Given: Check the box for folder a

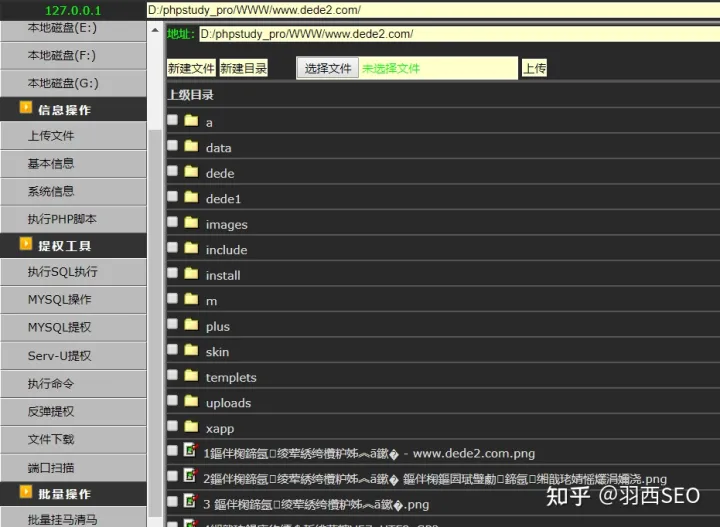Looking at the screenshot, I should 172,120.
